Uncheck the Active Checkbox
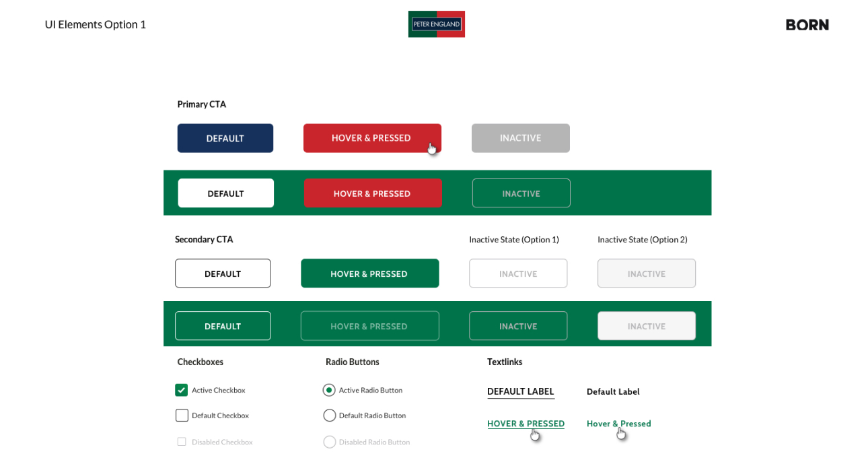 tap(182, 390)
